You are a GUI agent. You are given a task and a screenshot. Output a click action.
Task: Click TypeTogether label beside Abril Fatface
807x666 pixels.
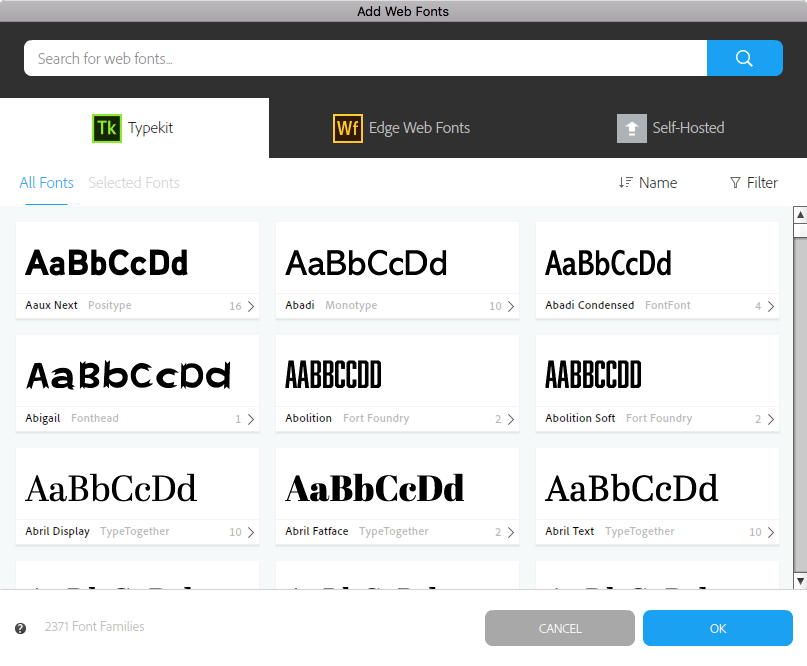pyautogui.click(x=394, y=531)
